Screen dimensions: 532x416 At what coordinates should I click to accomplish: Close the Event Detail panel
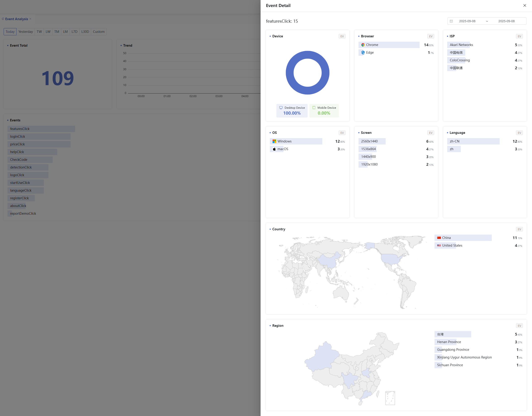[525, 5]
